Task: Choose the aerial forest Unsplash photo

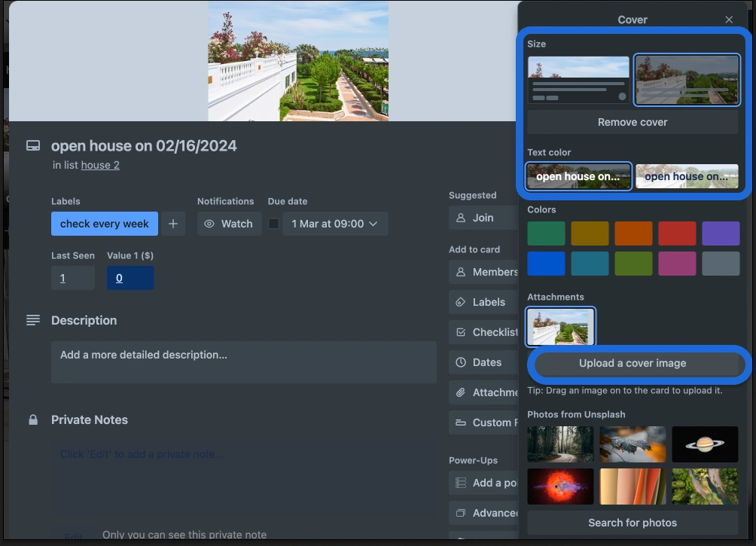Action: (x=705, y=487)
